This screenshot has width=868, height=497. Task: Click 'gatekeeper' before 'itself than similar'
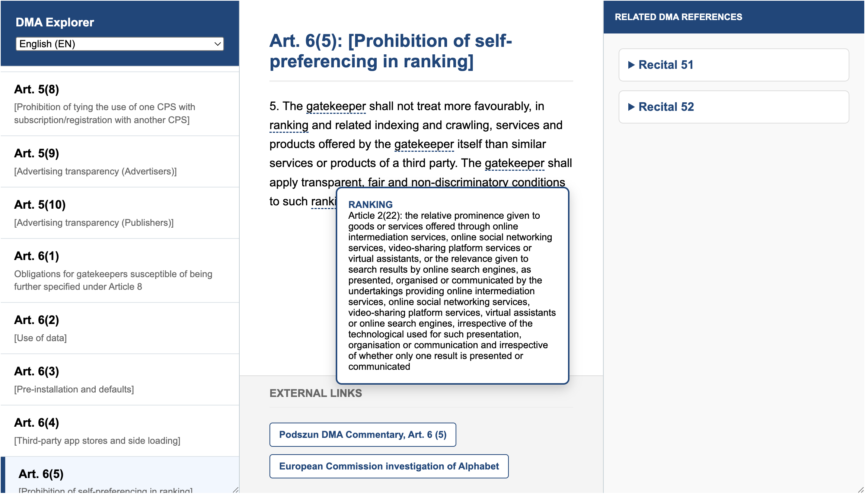[x=424, y=144]
